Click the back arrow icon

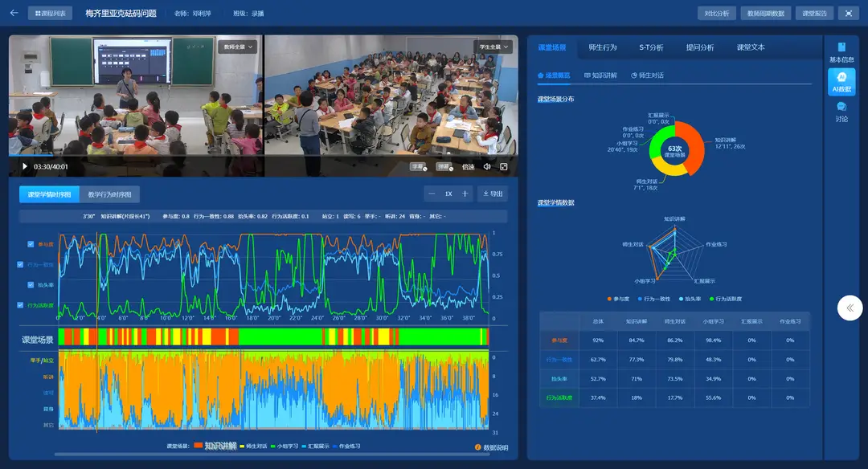click(14, 13)
